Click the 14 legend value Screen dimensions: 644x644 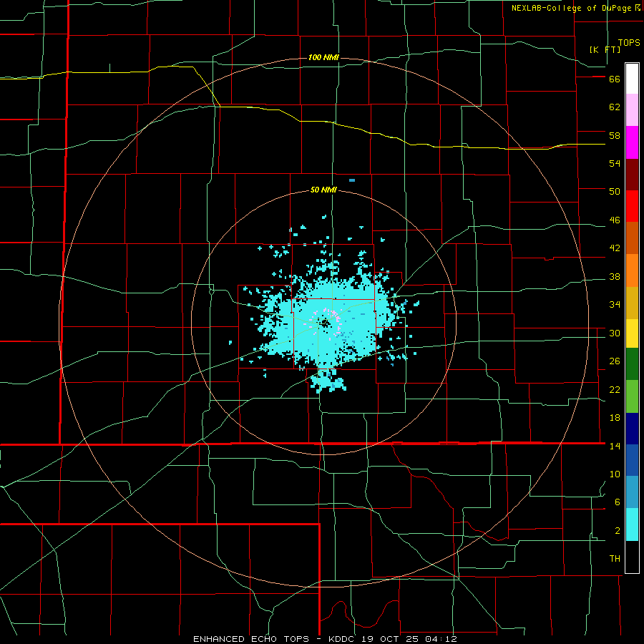[615, 446]
